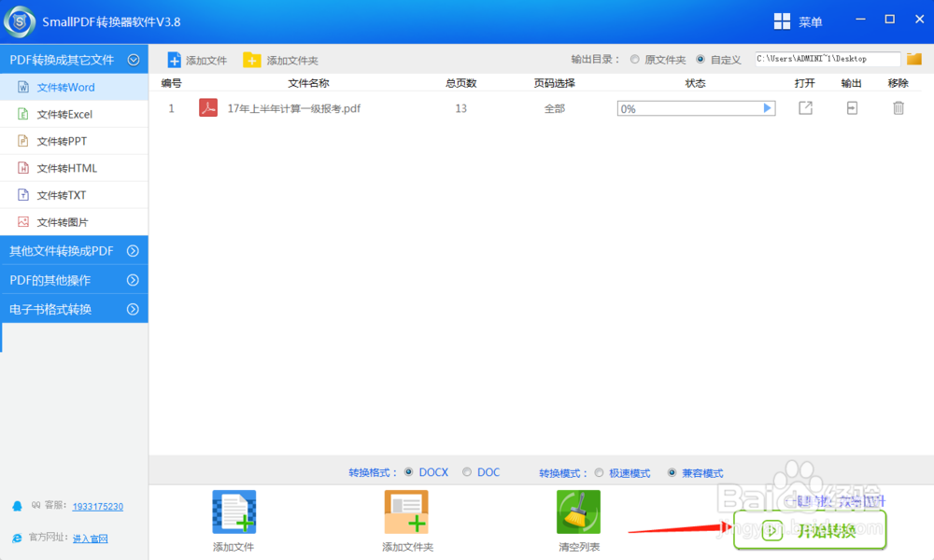The height and width of the screenshot is (560, 934).
Task: Click the 文件转Excel sidebar icon
Action: tap(22, 114)
